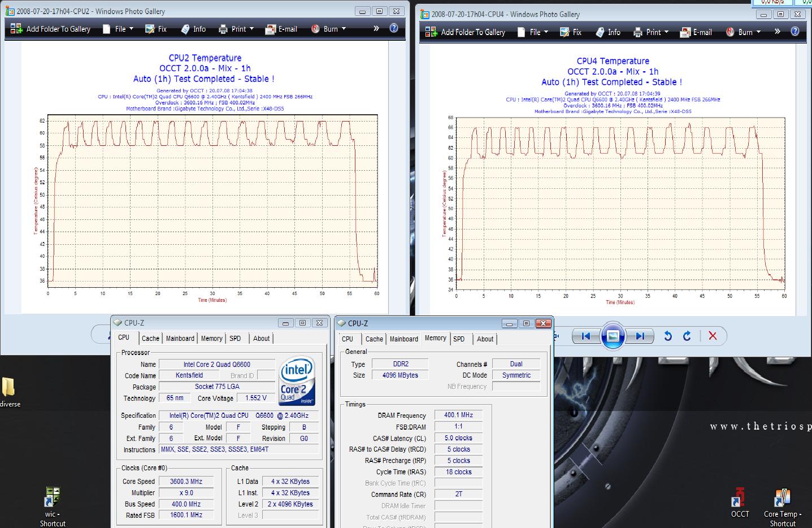Delete photo with red X icon
This screenshot has height=528, width=812.
(x=713, y=336)
